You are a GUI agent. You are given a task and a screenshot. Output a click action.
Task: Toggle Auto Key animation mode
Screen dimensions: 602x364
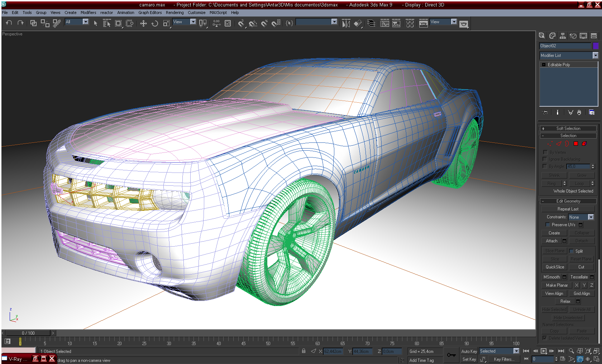point(469,351)
